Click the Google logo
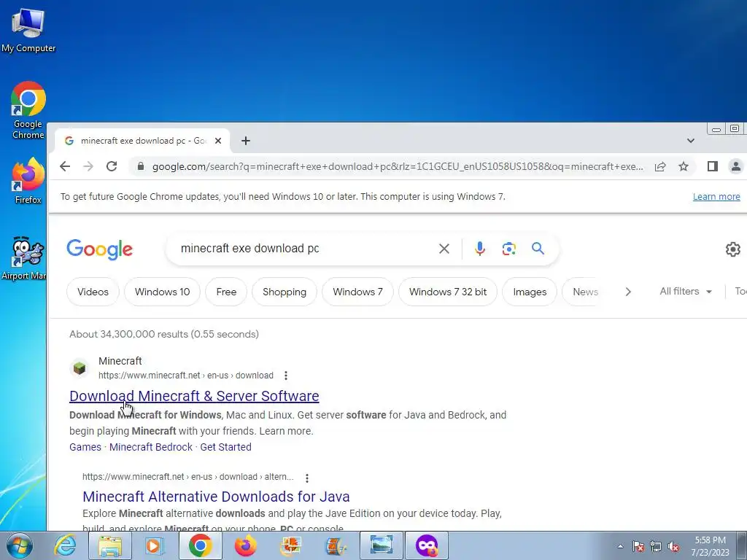 coord(99,249)
